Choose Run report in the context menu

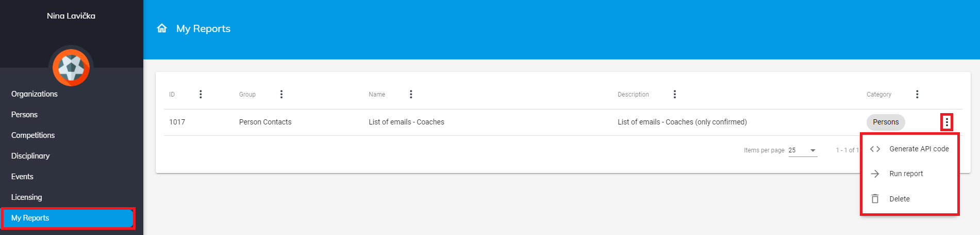906,174
